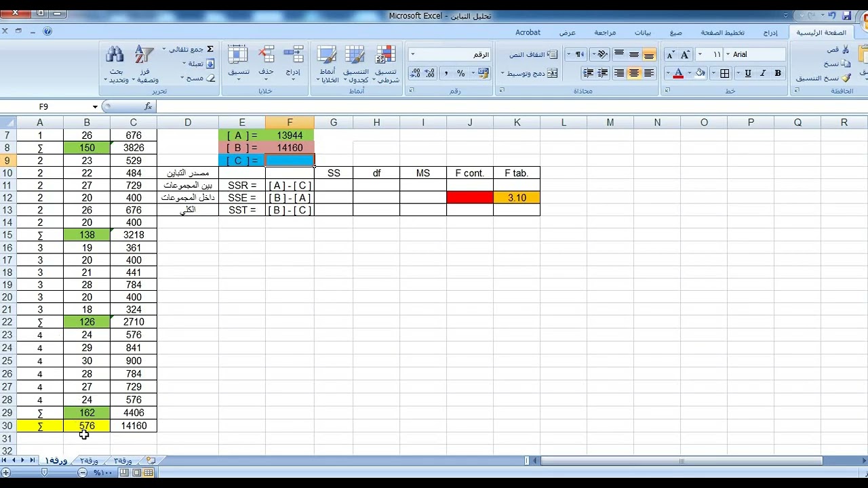Click the insert new worksheet tab icon
The image size is (868, 488).
point(151,460)
